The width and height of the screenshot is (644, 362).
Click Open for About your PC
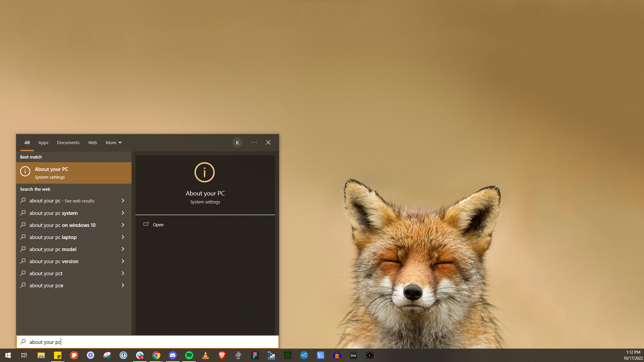coord(158,225)
